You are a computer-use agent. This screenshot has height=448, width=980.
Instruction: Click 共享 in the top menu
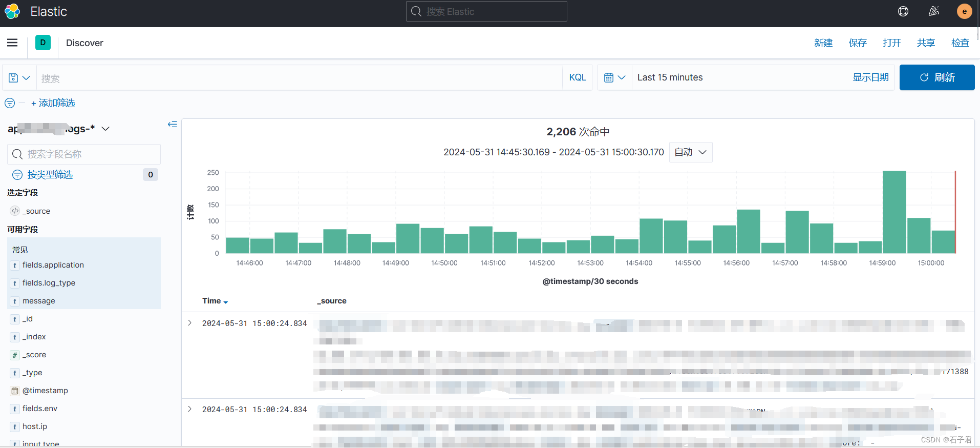pos(926,43)
